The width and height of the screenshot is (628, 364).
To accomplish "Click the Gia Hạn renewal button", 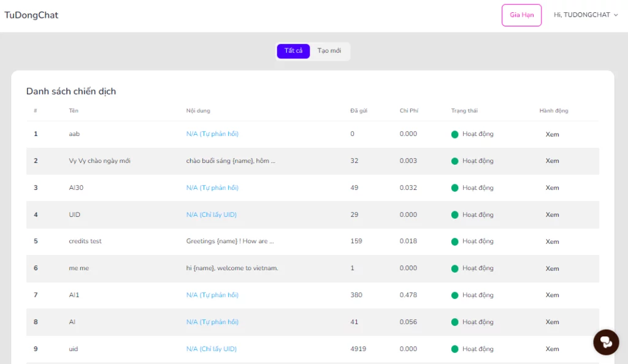I will (521, 15).
